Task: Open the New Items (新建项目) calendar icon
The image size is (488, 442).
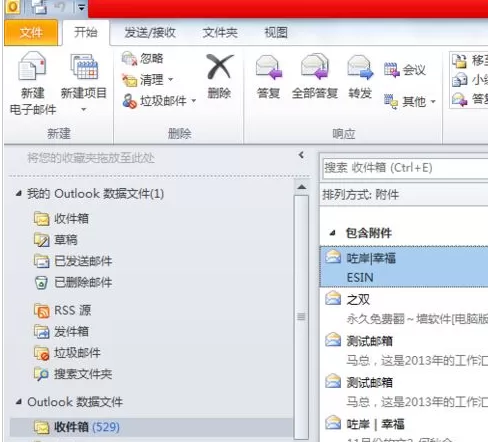Action: tap(84, 67)
